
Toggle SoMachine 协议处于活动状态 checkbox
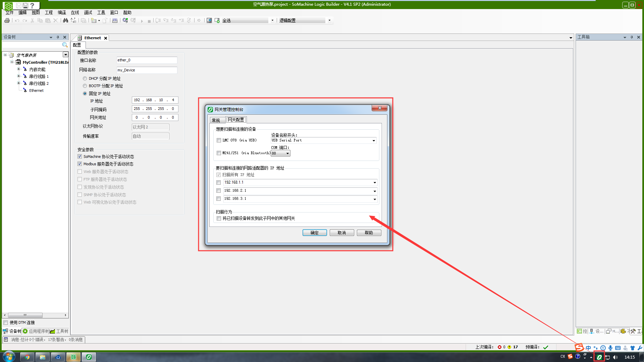[x=80, y=157]
